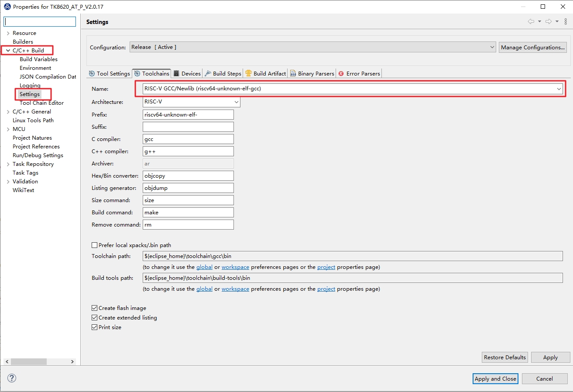Expand the C/C++ General node

(8, 112)
